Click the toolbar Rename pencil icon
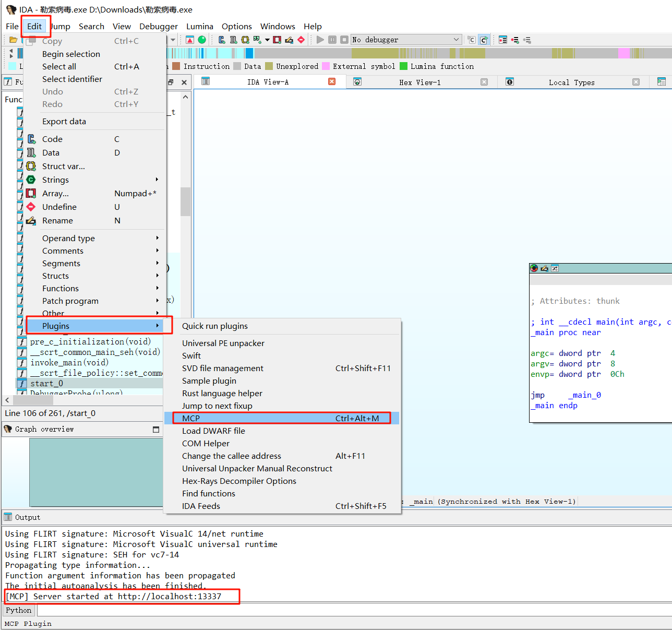This screenshot has height=630, width=672. click(289, 40)
